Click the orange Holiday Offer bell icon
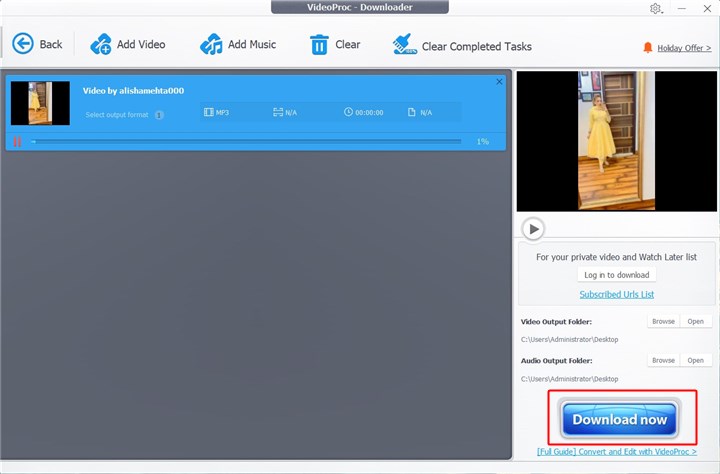The height and width of the screenshot is (474, 720). coord(648,48)
